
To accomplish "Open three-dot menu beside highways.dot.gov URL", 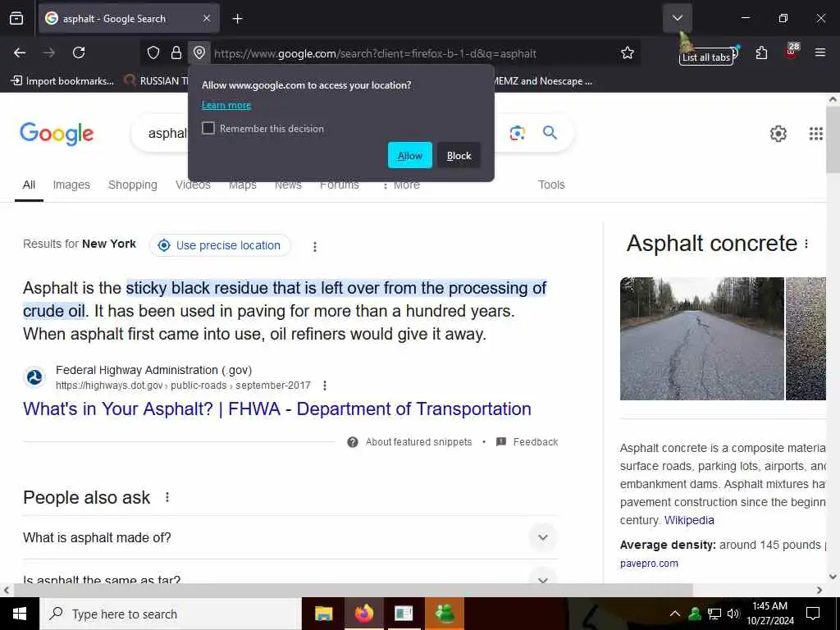I will point(325,386).
